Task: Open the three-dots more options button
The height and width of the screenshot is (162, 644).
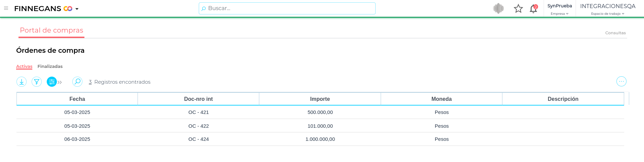Action: 621,81
